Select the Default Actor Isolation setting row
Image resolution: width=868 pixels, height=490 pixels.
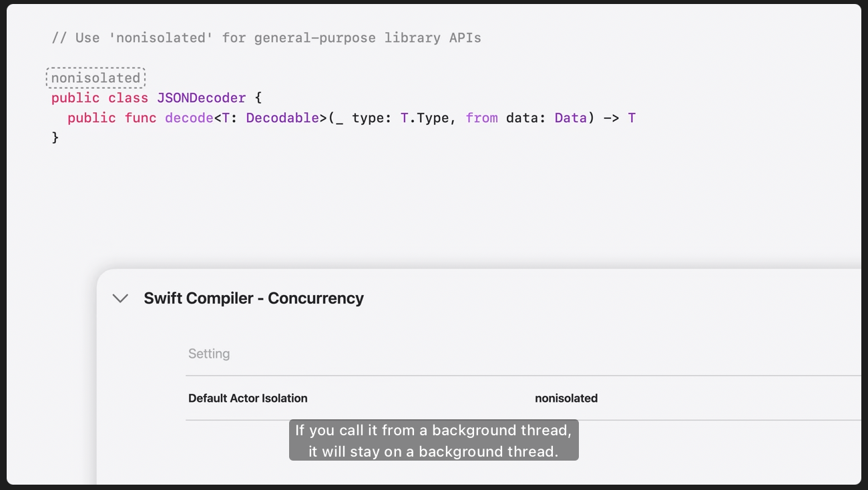248,399
